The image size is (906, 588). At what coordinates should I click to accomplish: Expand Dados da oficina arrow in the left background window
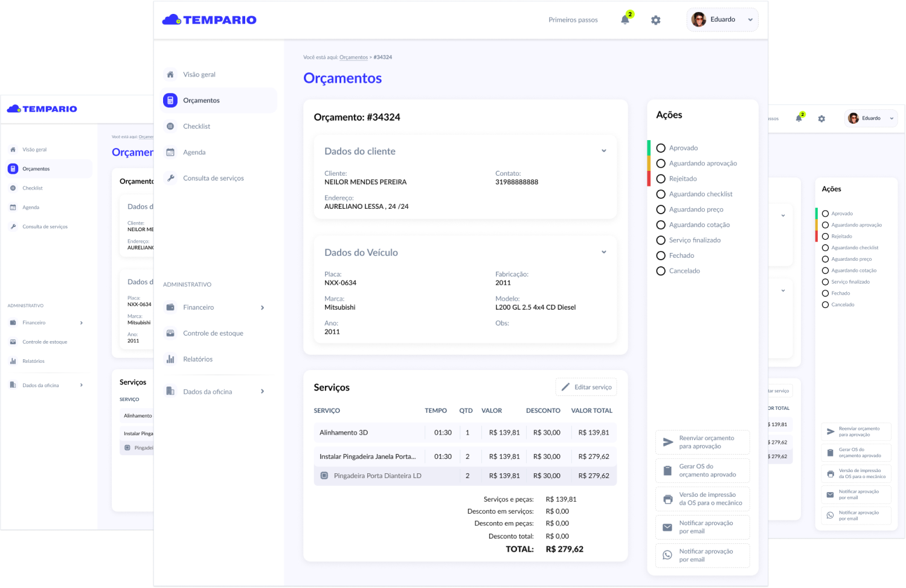point(82,385)
